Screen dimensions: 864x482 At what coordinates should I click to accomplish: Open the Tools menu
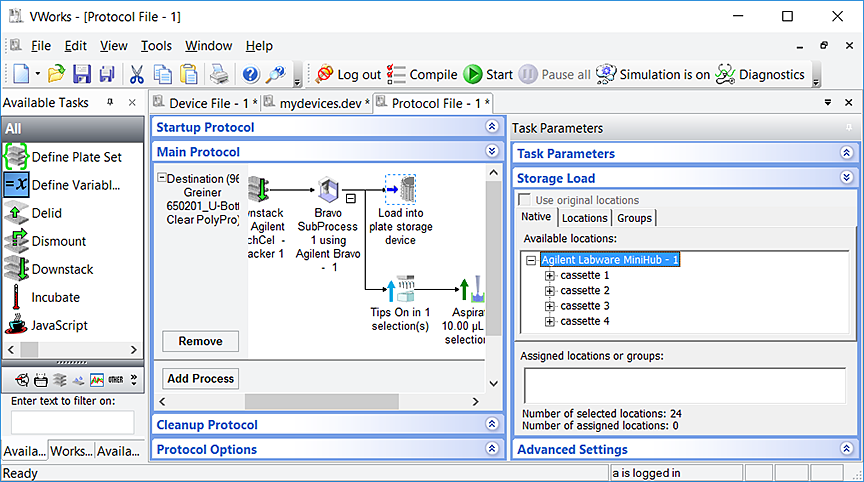[156, 46]
